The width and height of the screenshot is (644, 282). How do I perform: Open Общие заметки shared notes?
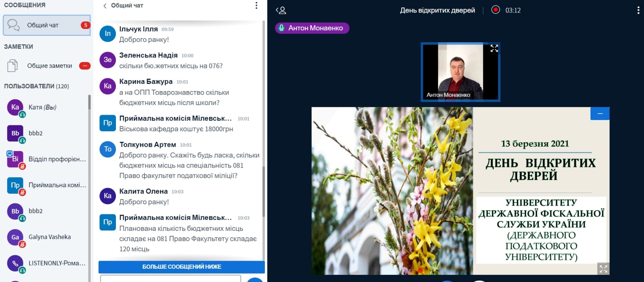(47, 66)
